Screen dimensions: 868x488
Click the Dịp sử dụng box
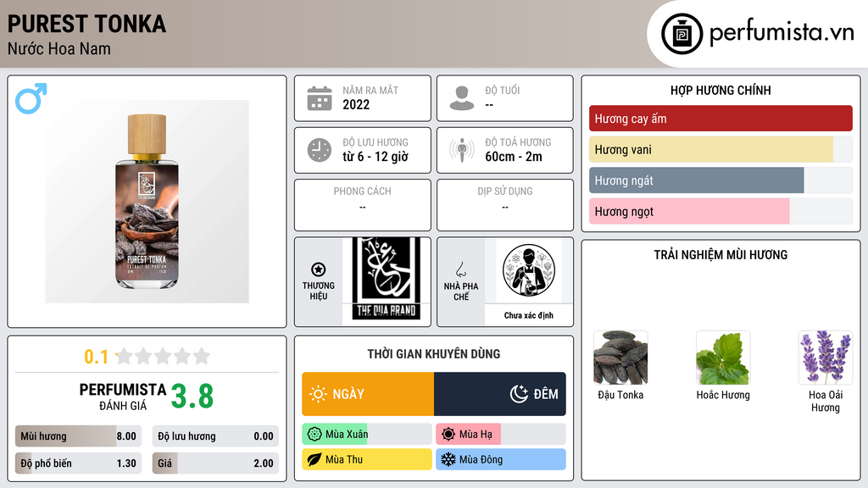point(505,205)
